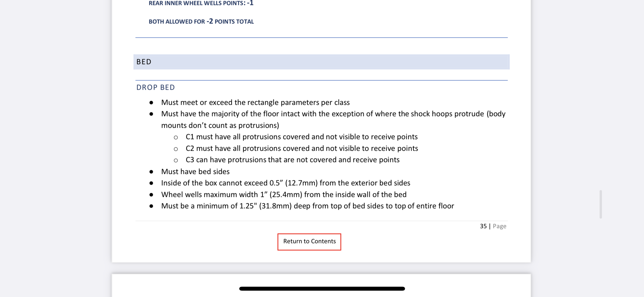Viewport: 644px width, 297px height.
Task: Click the BED section heading banner
Action: (x=321, y=62)
